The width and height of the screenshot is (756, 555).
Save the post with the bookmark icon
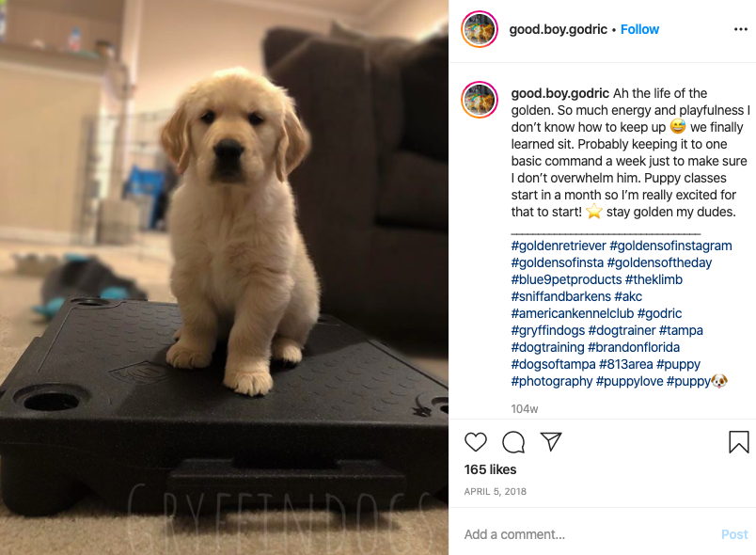(738, 442)
